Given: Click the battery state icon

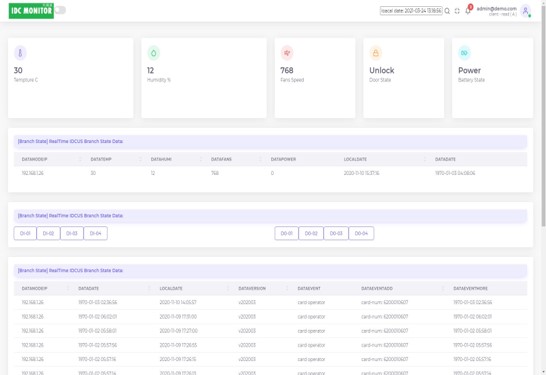Looking at the screenshot, I should coord(465,53).
